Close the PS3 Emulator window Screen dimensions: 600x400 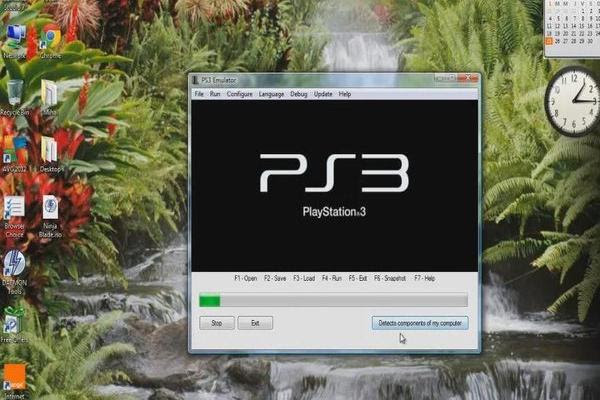[468, 78]
